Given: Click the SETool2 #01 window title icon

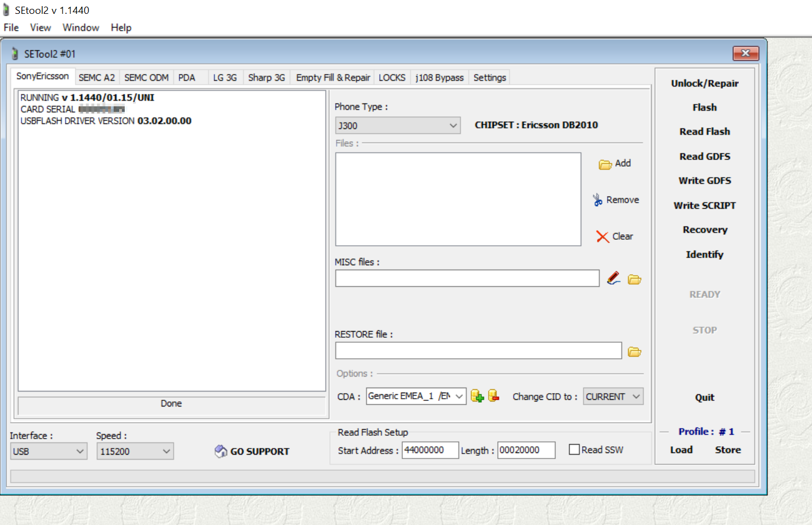Looking at the screenshot, I should (x=15, y=54).
